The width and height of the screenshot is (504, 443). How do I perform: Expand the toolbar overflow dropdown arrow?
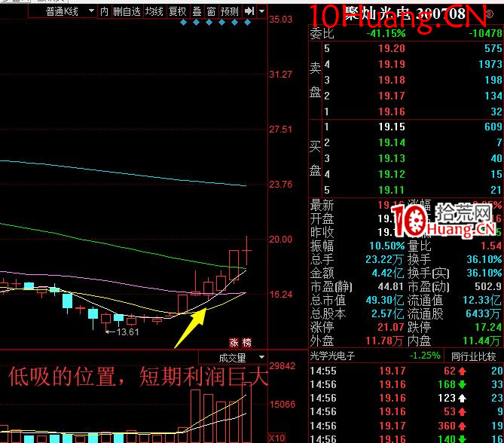coord(262,11)
